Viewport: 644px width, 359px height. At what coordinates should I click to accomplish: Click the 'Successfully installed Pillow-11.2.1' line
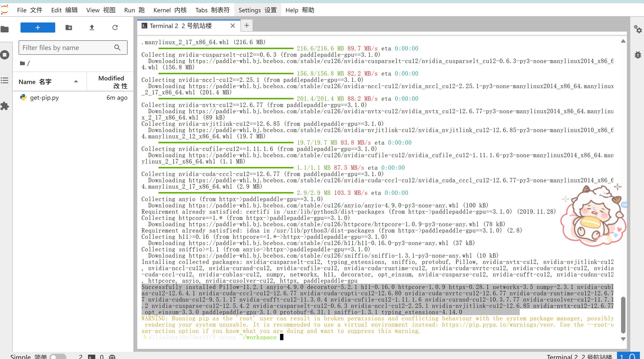pyautogui.click(x=377, y=287)
